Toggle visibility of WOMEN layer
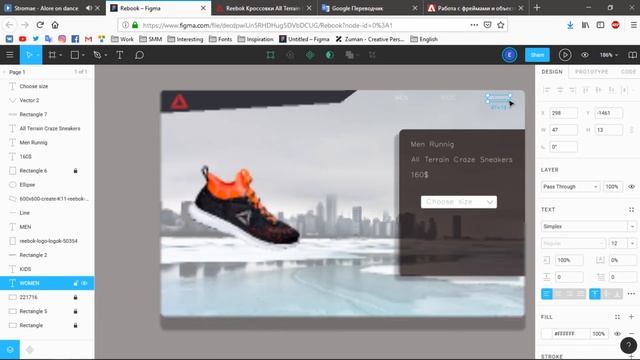 click(x=84, y=283)
